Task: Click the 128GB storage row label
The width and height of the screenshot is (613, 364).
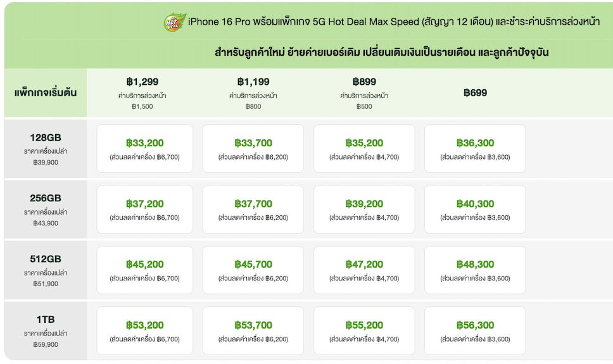Action: (x=46, y=138)
